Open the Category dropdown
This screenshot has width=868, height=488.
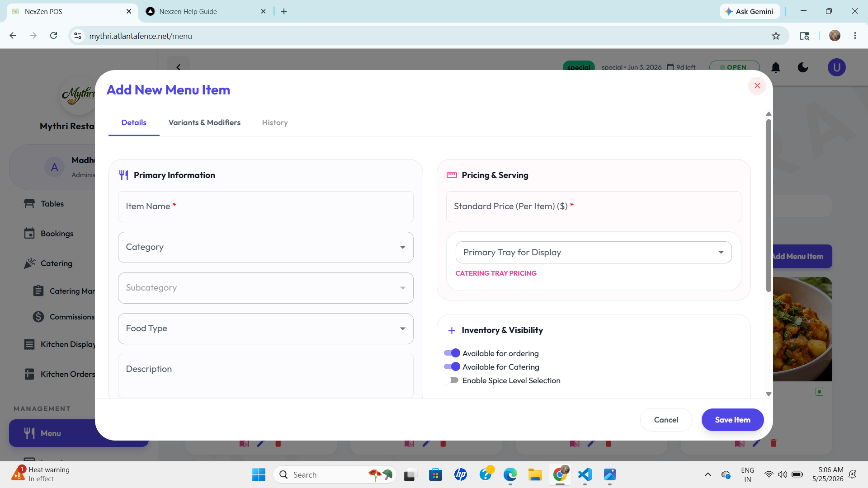(x=266, y=247)
